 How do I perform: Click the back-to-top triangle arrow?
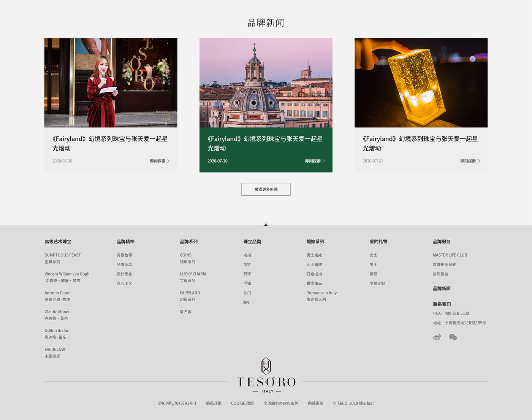pyautogui.click(x=266, y=225)
